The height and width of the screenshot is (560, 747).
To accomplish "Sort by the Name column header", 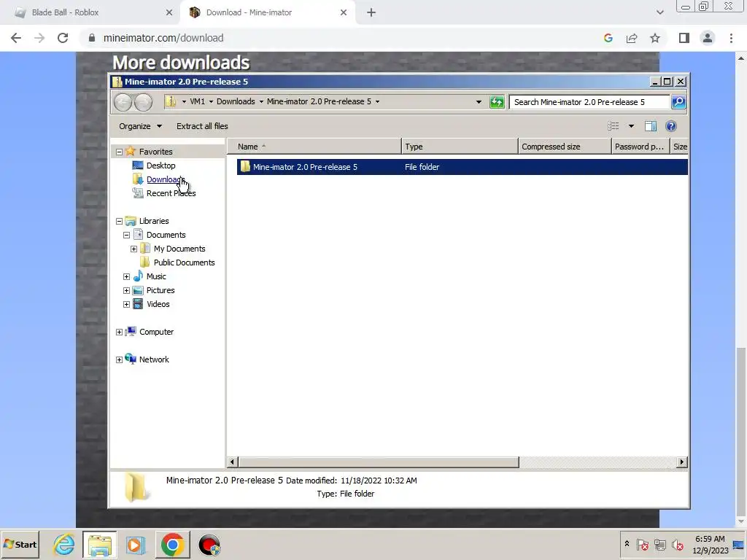I will pyautogui.click(x=314, y=147).
